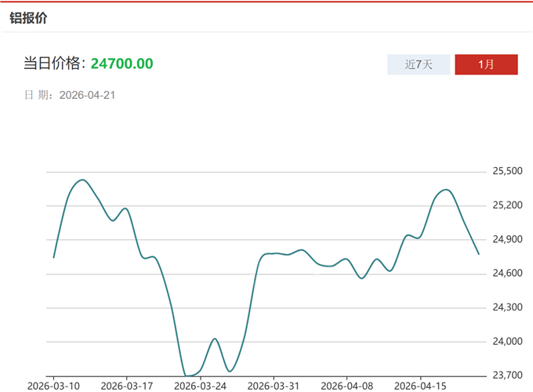Click the 25,500 y-axis label
The width and height of the screenshot is (533, 392).
(x=507, y=171)
